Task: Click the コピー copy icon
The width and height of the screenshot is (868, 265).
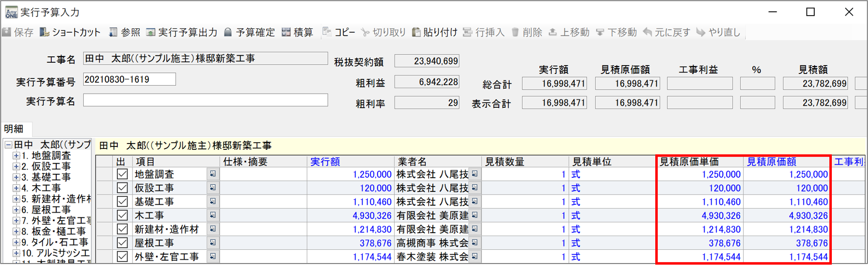Action: (327, 32)
